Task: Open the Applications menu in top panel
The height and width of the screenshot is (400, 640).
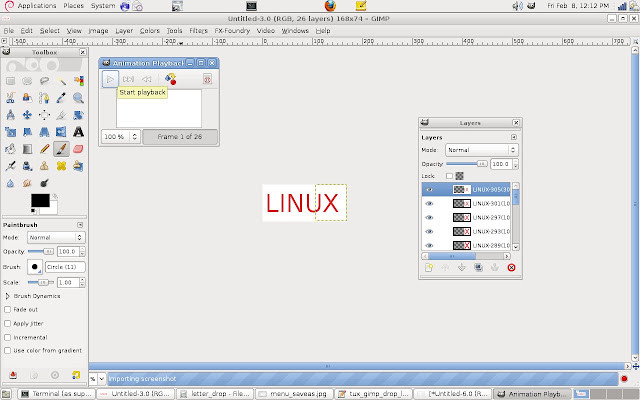Action: (37, 6)
